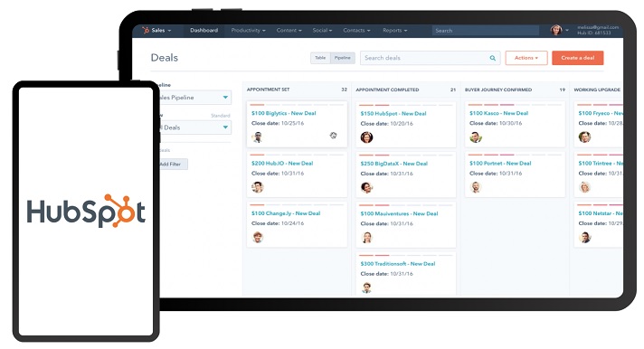Open the Actions dropdown button
This screenshot has height=349, width=644.
[526, 58]
